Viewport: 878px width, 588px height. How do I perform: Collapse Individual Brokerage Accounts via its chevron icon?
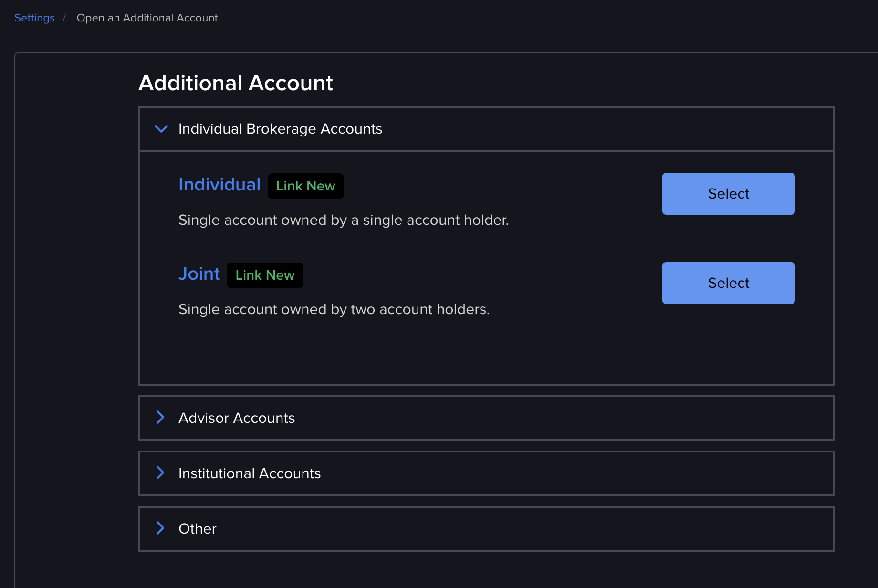tap(161, 129)
